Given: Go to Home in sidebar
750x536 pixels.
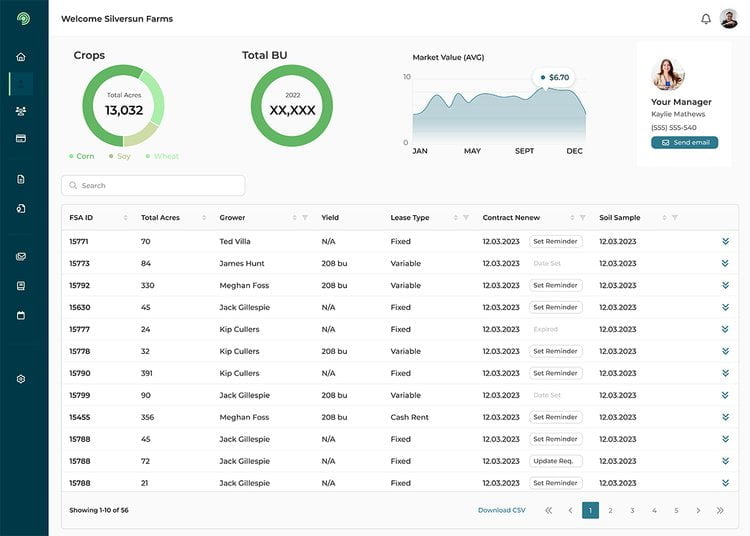Looking at the screenshot, I should (21, 57).
